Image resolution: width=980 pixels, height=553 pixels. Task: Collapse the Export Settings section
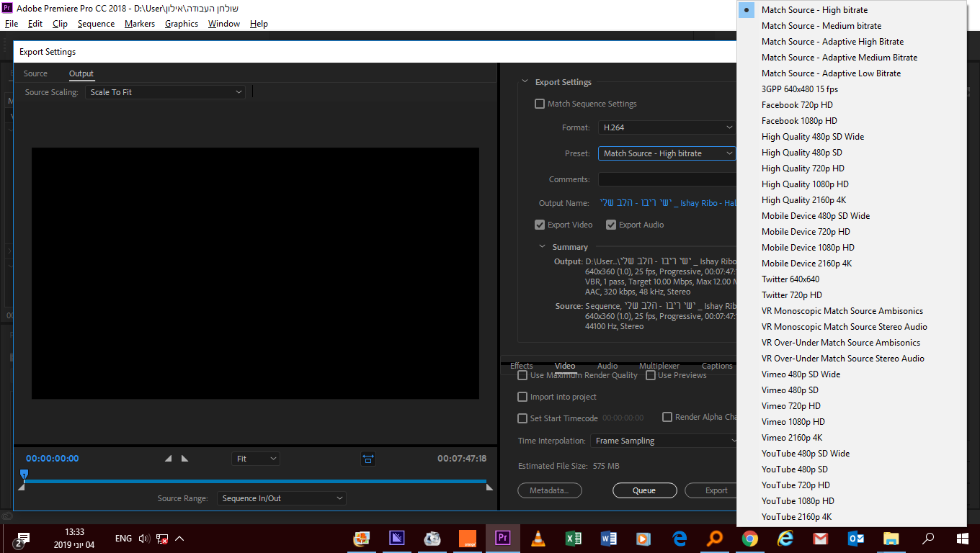point(525,82)
